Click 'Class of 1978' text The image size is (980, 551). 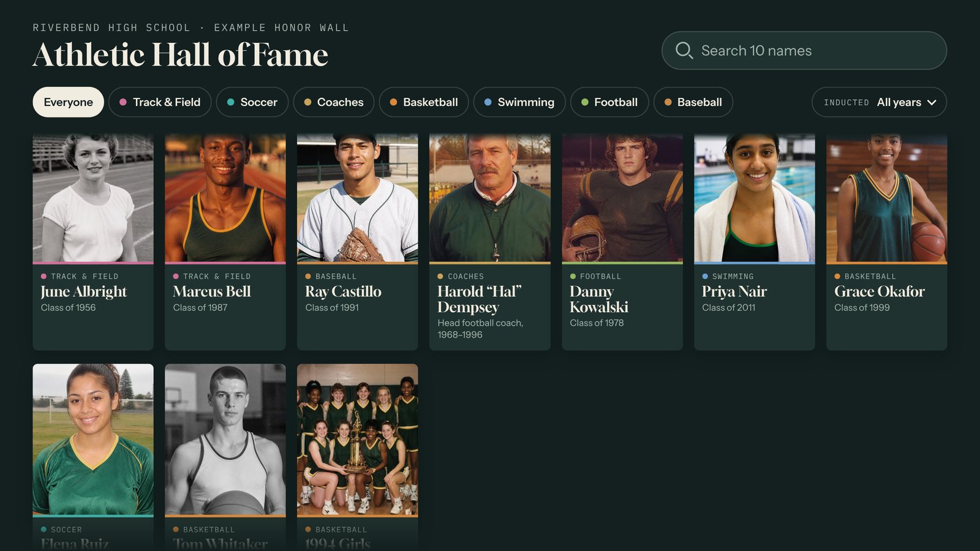point(597,323)
